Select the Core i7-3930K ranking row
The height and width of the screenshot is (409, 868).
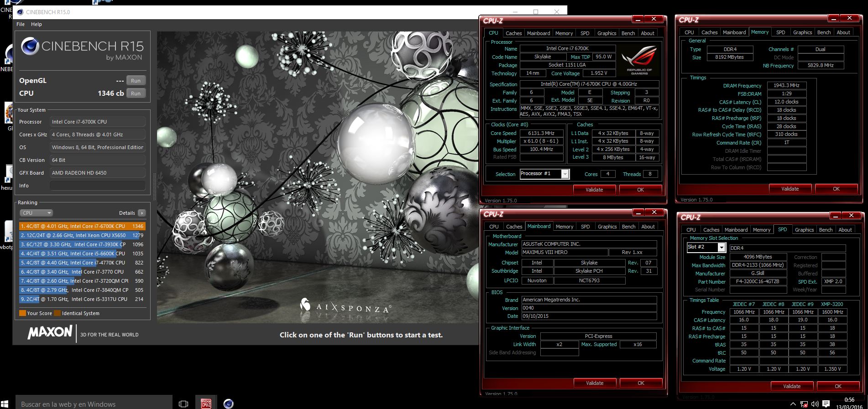tap(82, 244)
